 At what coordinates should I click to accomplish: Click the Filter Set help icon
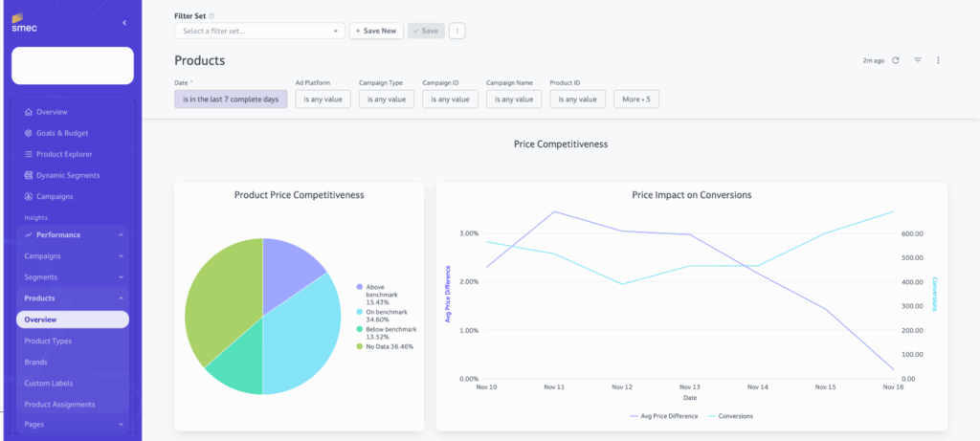coord(212,16)
